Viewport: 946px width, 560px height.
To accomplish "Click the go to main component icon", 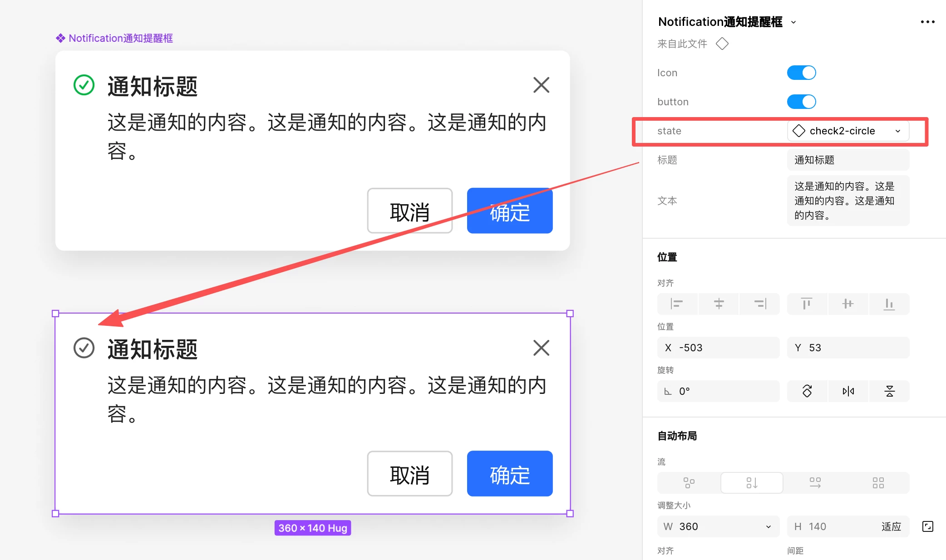I will click(722, 44).
